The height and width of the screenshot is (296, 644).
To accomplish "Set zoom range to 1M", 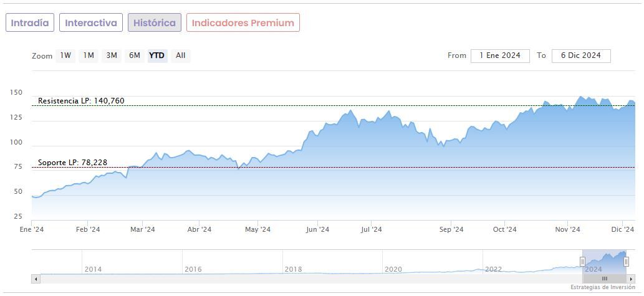I will (89, 55).
